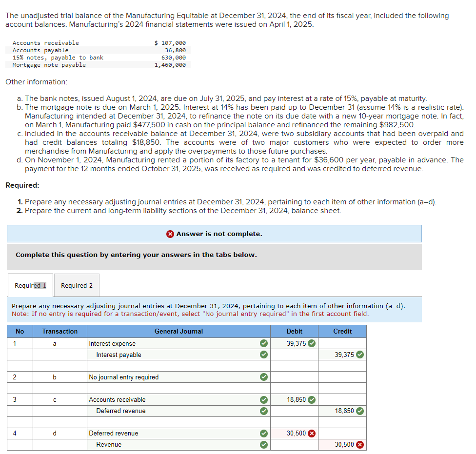
Task: Click transaction cell 'c' in row 3
Action: pos(60,399)
